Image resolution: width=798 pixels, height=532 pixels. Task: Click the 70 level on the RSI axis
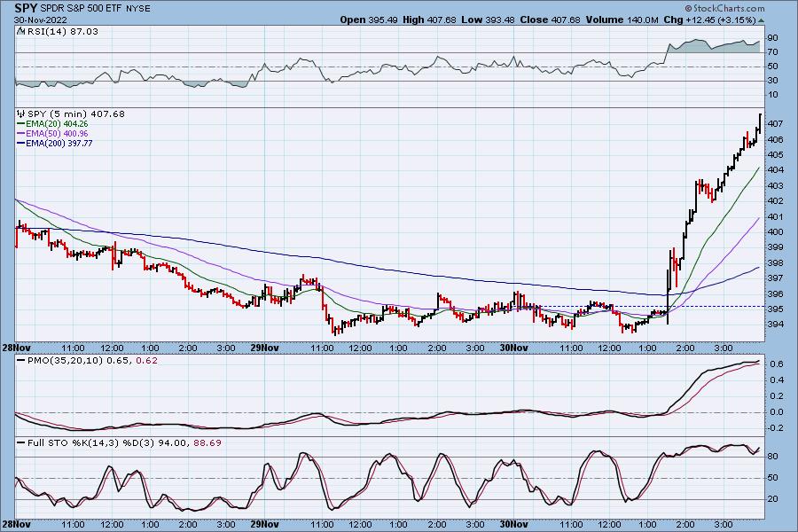click(773, 52)
